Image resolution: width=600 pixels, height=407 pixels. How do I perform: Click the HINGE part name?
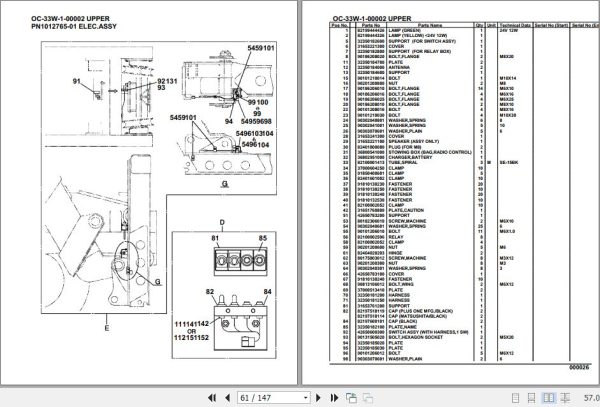pos(395,253)
